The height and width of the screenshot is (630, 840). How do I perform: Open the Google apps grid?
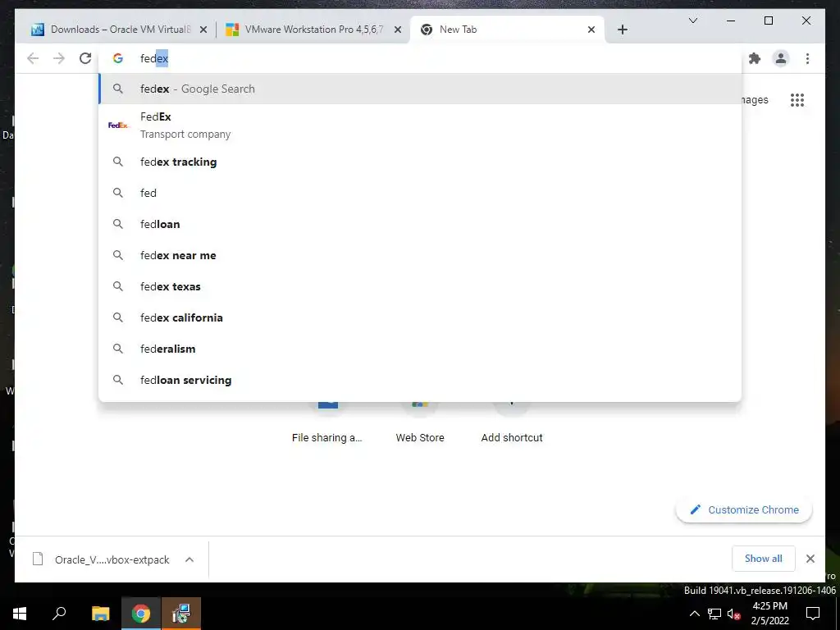pyautogui.click(x=797, y=99)
